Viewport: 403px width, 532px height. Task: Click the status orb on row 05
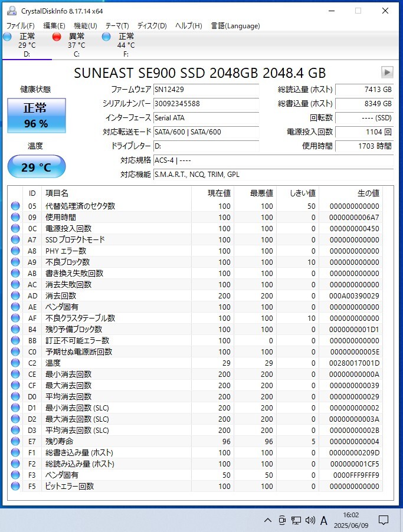coord(15,206)
